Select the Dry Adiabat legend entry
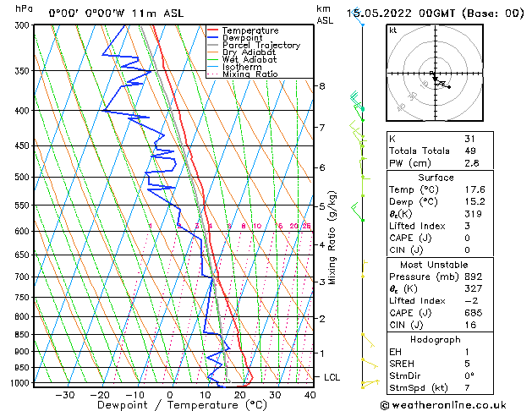 [x=249, y=52]
